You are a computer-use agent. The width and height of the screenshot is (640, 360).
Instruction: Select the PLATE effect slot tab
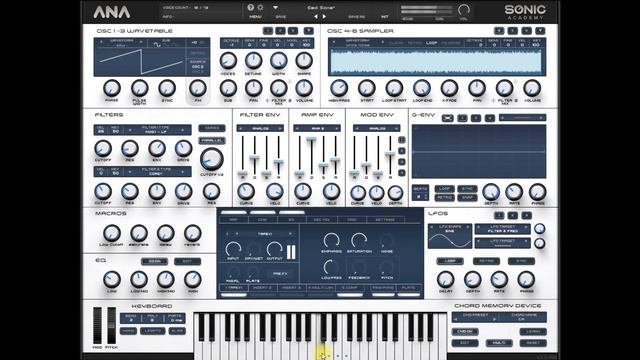click(x=409, y=288)
